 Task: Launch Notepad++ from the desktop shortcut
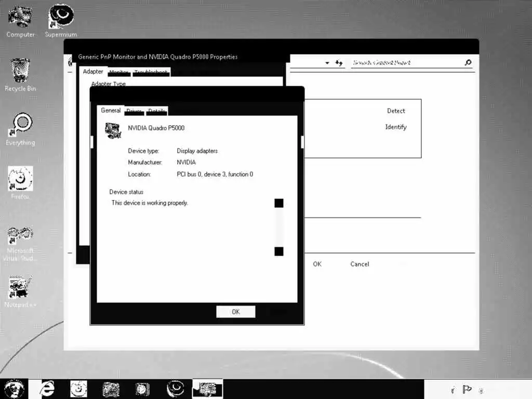coord(20,291)
